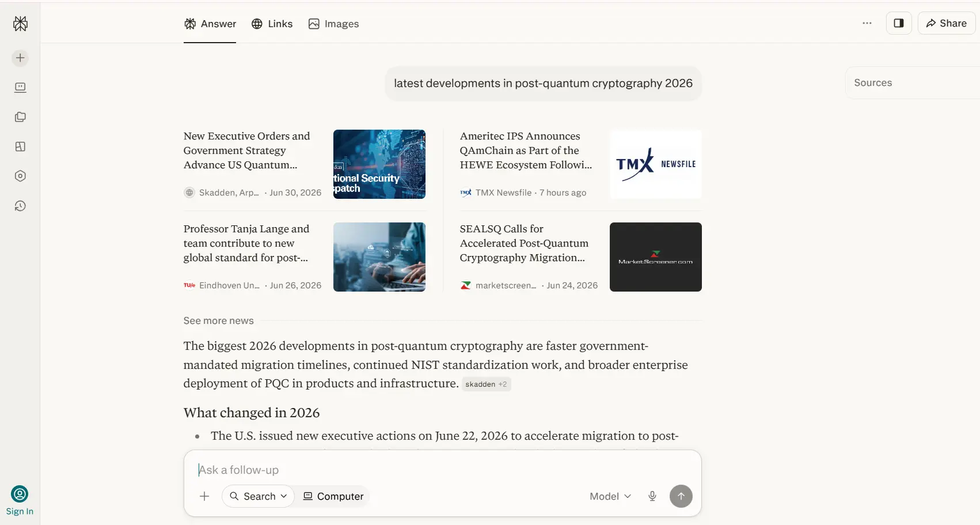Switch to the Answer tab

point(210,24)
